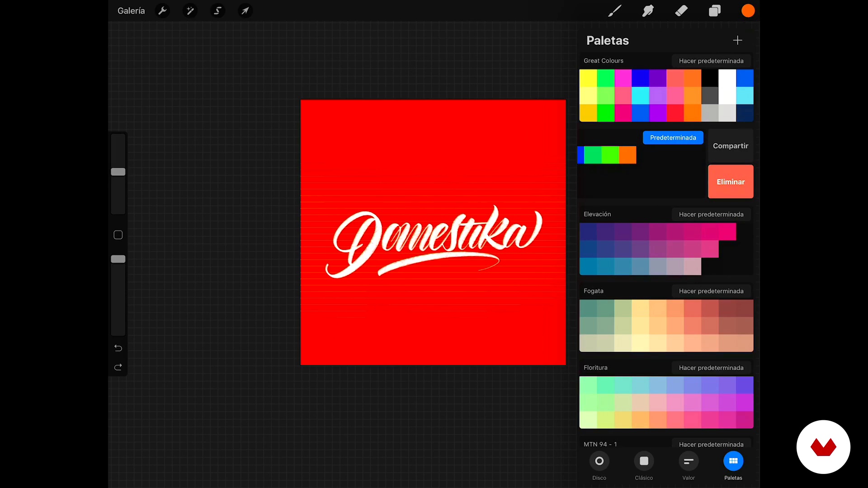
Task: Pick the mint green first Floritura swatch
Action: tap(588, 385)
